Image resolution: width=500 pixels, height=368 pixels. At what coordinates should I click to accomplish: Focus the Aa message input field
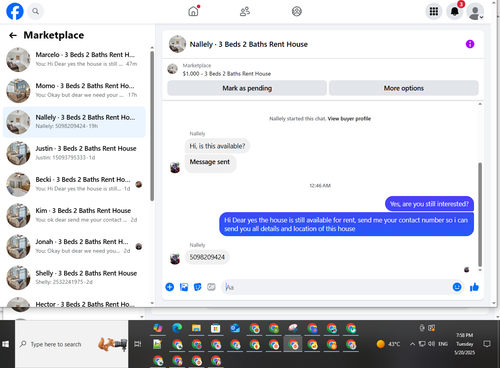tap(336, 287)
